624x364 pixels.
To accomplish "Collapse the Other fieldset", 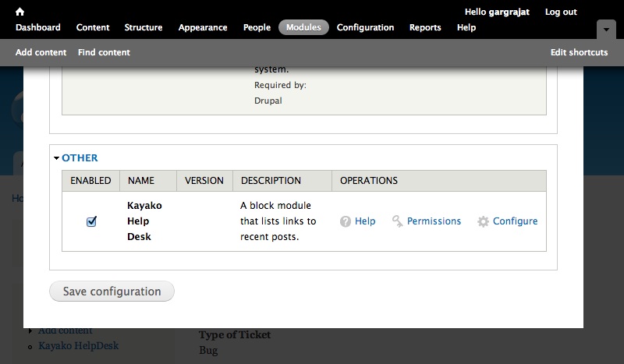I will coord(76,157).
